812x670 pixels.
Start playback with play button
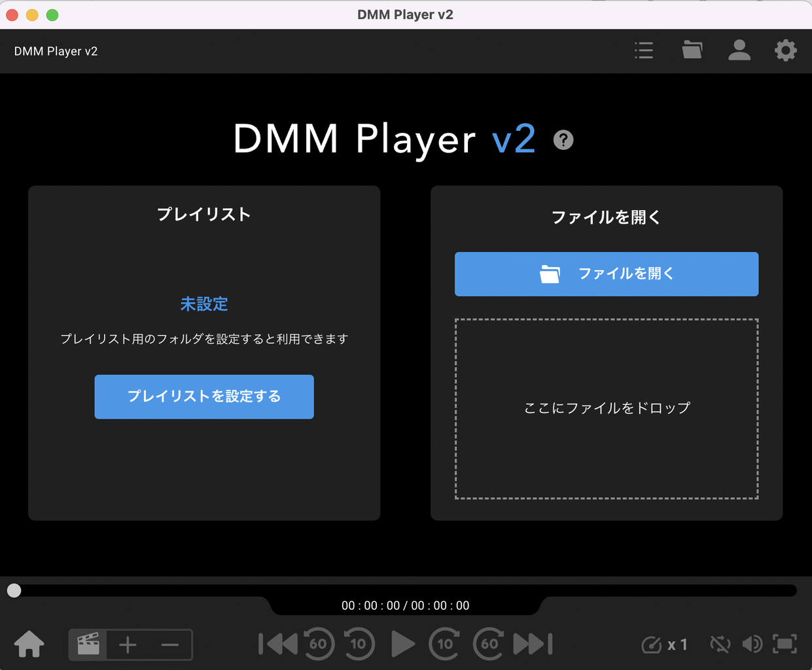click(x=402, y=644)
